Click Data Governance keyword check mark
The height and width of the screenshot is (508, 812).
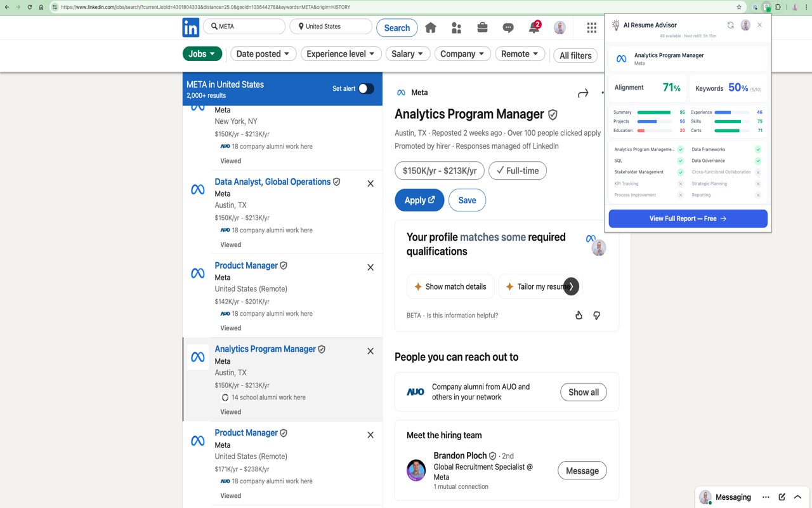(x=757, y=161)
